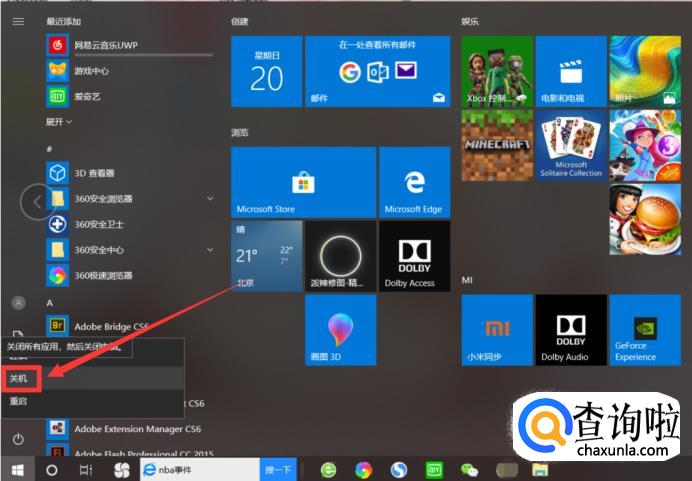
Task: Open 3D 查看器 app
Action: point(130,173)
